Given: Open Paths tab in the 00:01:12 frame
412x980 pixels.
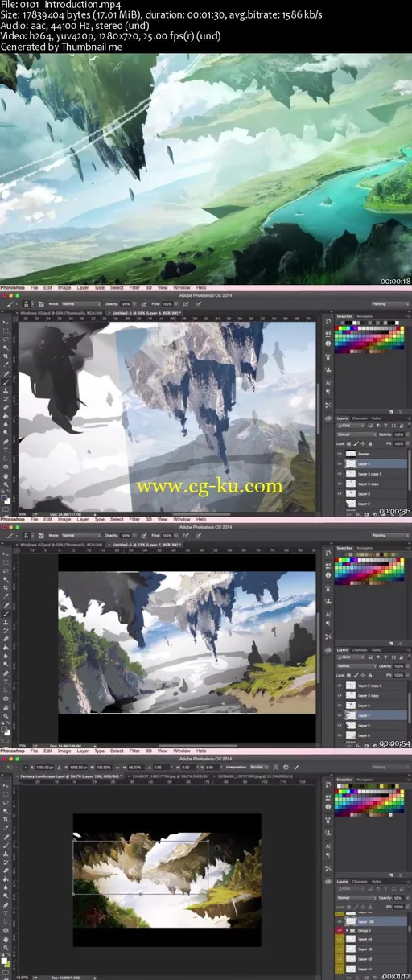Looking at the screenshot, I should pos(376,882).
